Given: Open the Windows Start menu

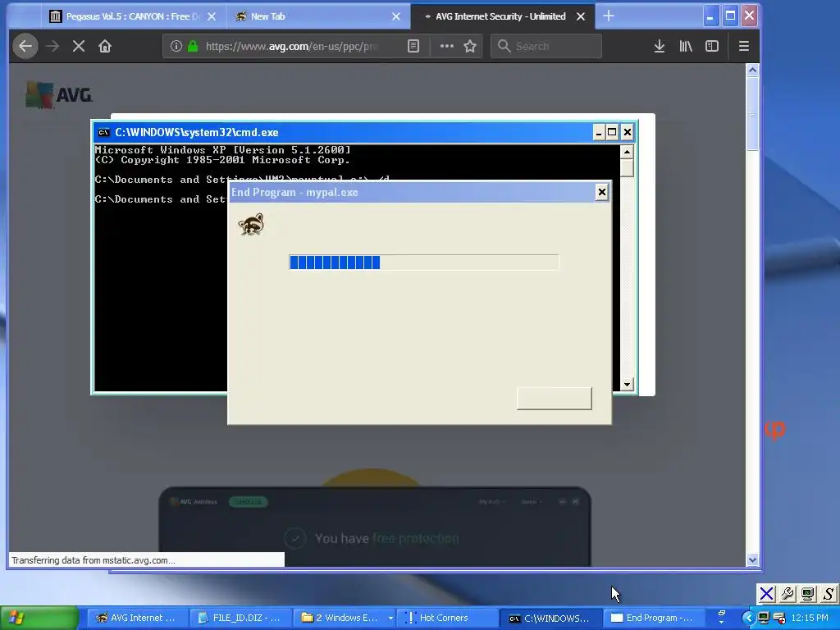Looking at the screenshot, I should click(39, 619).
